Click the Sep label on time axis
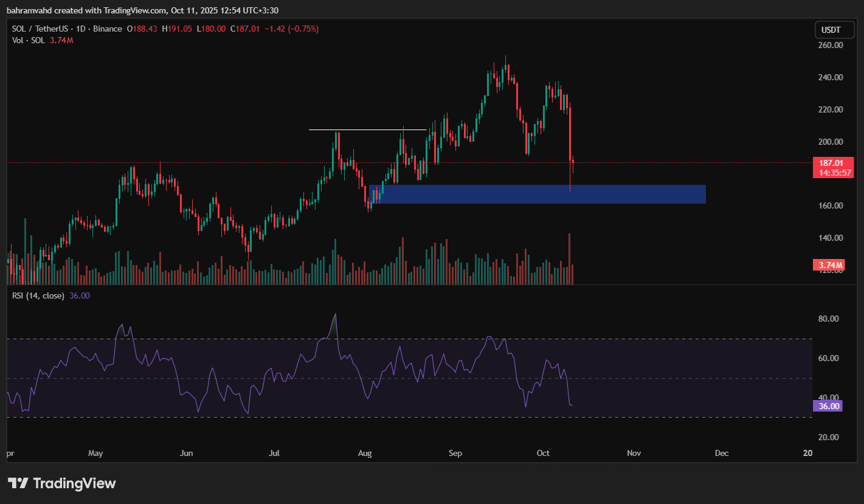Viewport: 864px width, 504px height. (455, 454)
